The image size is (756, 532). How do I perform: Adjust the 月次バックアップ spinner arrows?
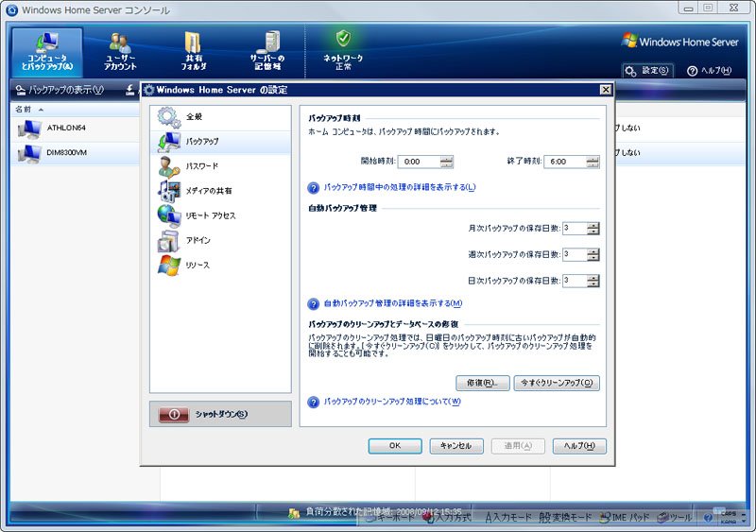(593, 228)
